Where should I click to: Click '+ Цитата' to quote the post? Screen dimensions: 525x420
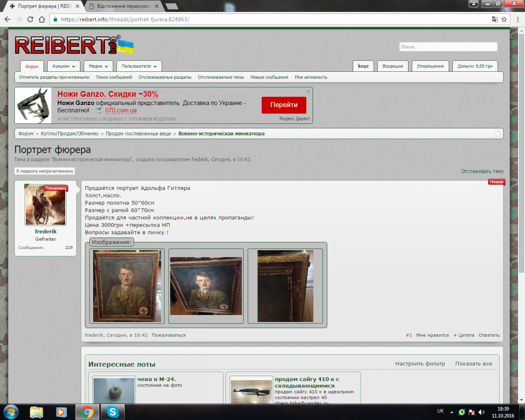(x=464, y=335)
